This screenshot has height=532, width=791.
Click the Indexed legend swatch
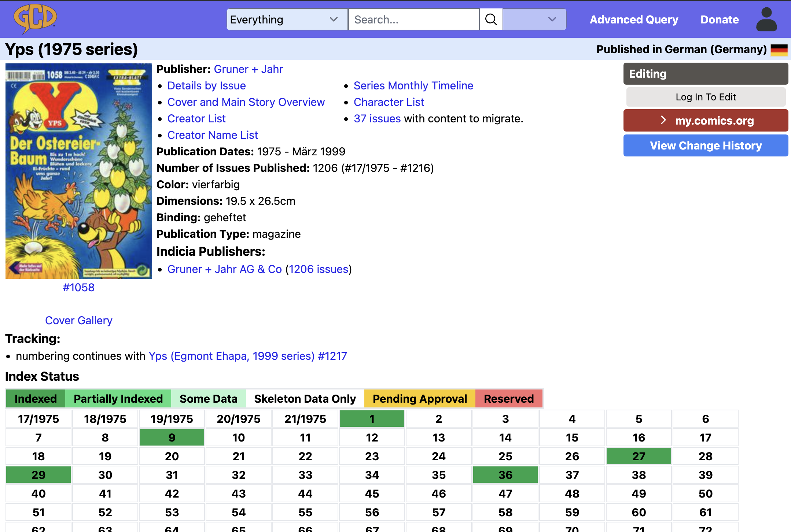pos(36,399)
